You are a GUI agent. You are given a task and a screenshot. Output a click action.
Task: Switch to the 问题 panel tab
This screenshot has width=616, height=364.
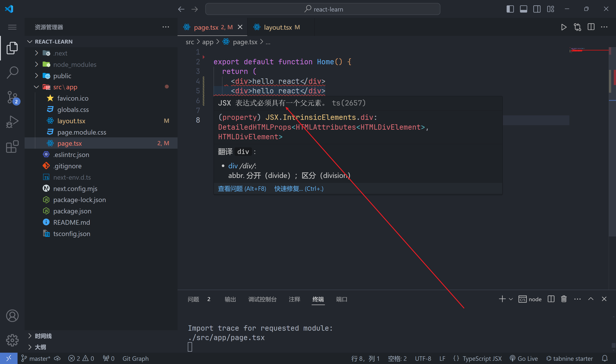point(194,299)
